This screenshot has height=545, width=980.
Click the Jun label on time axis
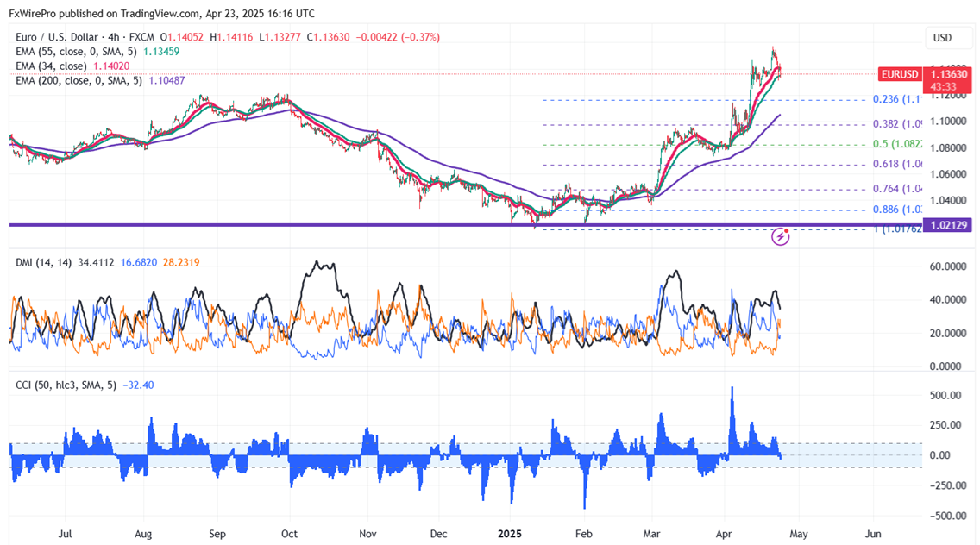click(873, 535)
